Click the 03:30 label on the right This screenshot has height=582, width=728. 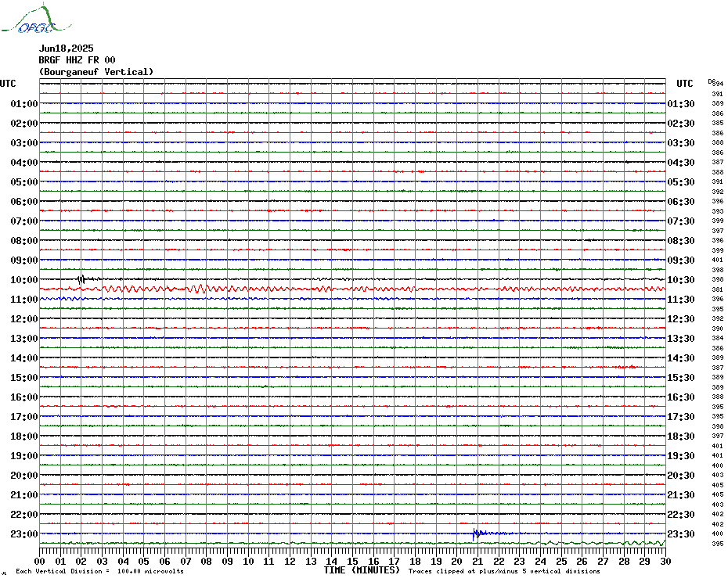click(x=681, y=143)
